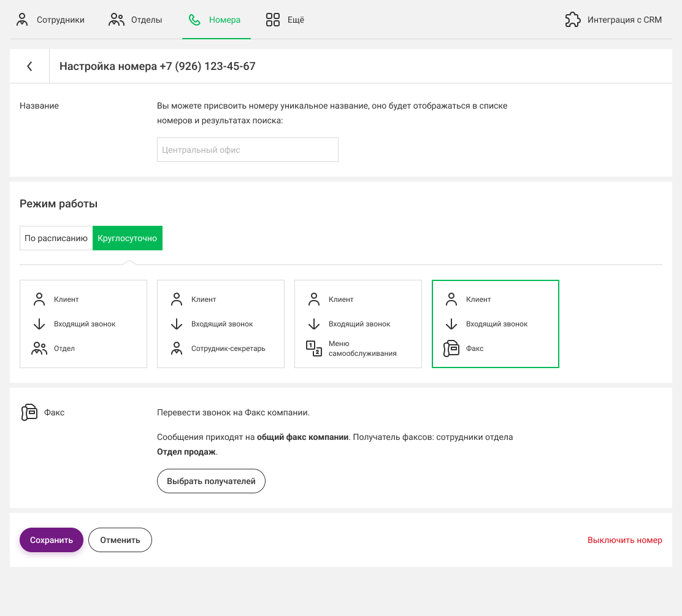Image resolution: width=682 pixels, height=616 pixels.
Task: Click Выбрать получателей button
Action: click(211, 481)
